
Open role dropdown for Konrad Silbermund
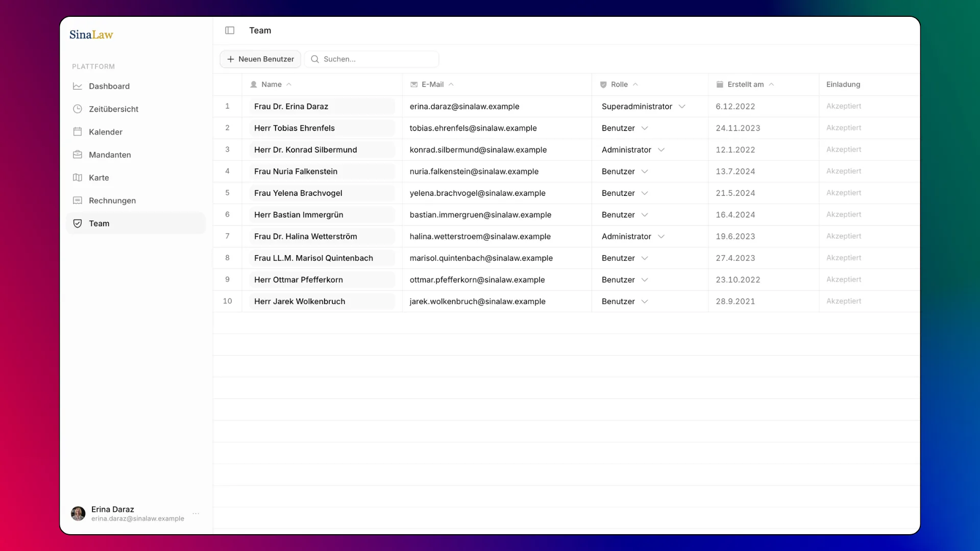coord(633,150)
